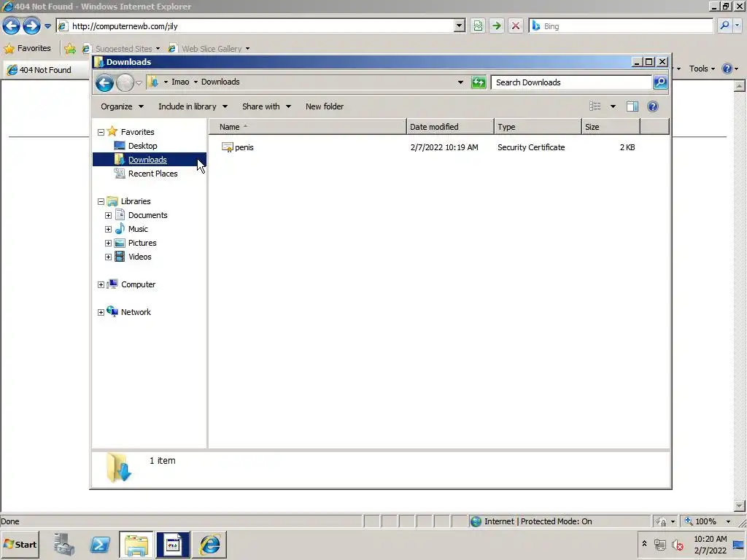Open the Explorer address bar history dropdown
747x560 pixels.
tap(460, 82)
